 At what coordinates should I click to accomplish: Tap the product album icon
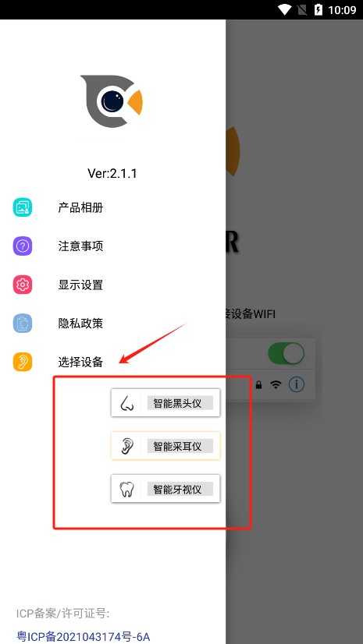(x=22, y=207)
